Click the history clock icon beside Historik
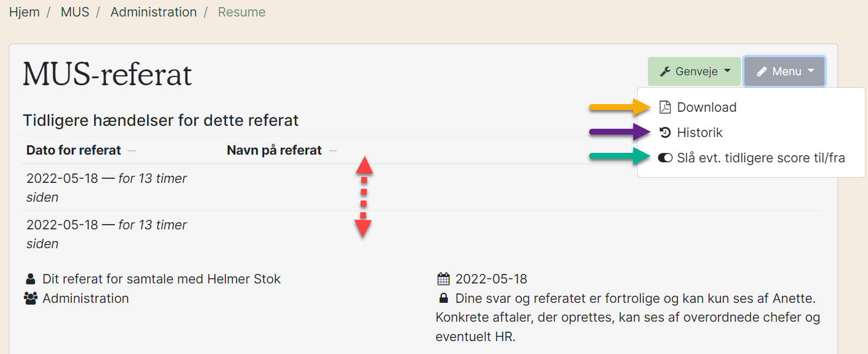Image resolution: width=868 pixels, height=354 pixels. 665,132
